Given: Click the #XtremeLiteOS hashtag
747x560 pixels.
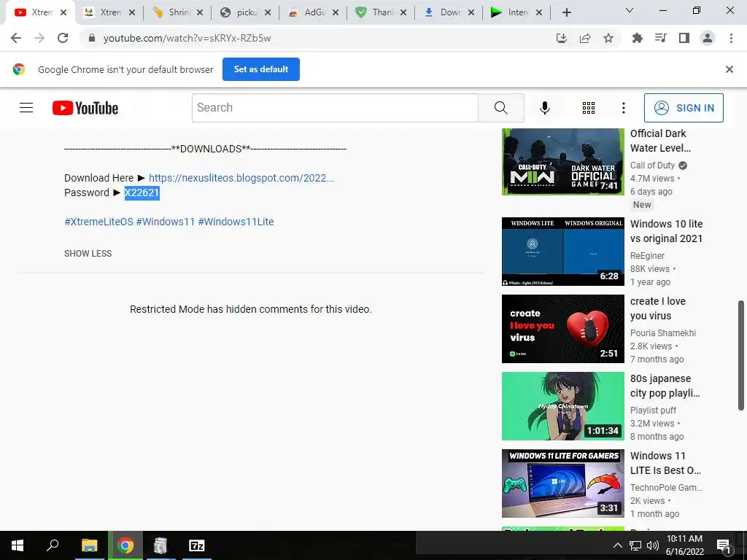Looking at the screenshot, I should click(98, 222).
